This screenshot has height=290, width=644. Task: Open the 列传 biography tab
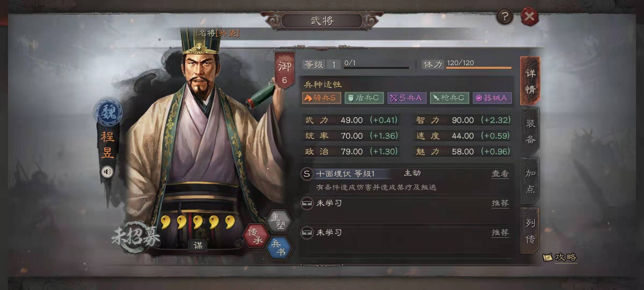(530, 231)
